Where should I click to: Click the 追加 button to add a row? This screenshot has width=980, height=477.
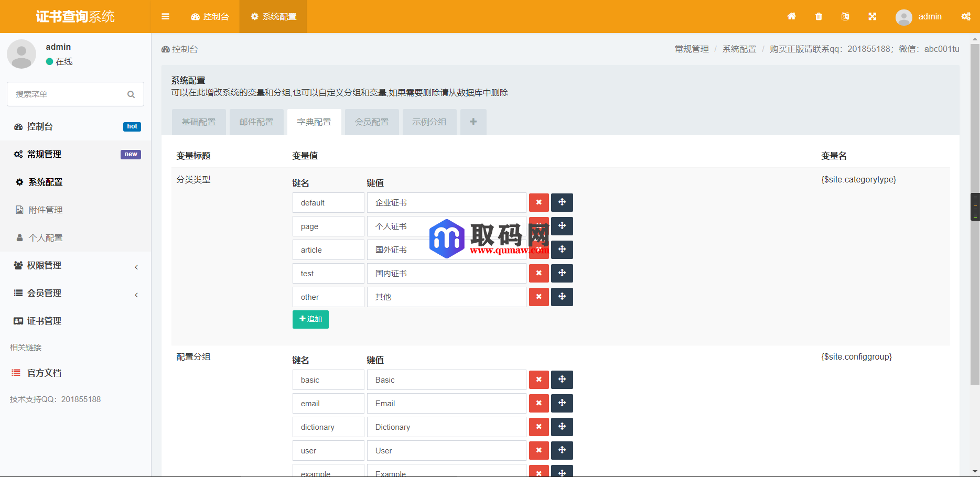pos(310,319)
